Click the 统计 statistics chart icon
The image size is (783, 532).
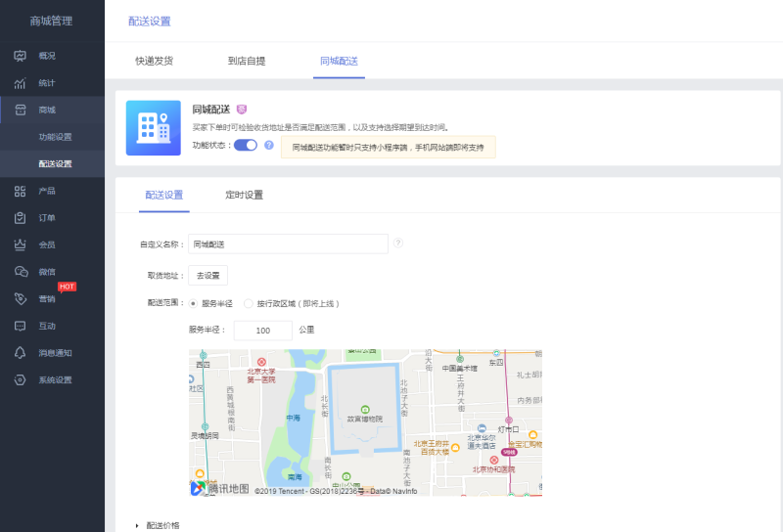[x=20, y=83]
